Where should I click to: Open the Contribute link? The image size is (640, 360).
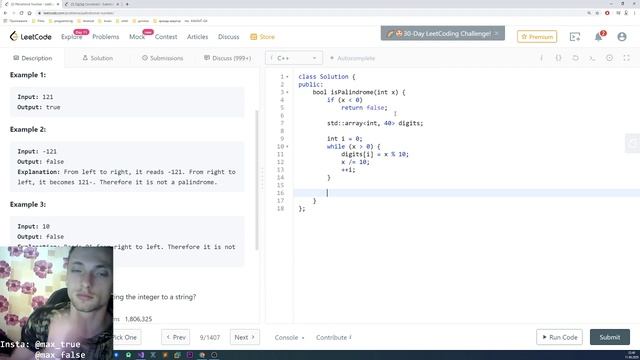334,338
